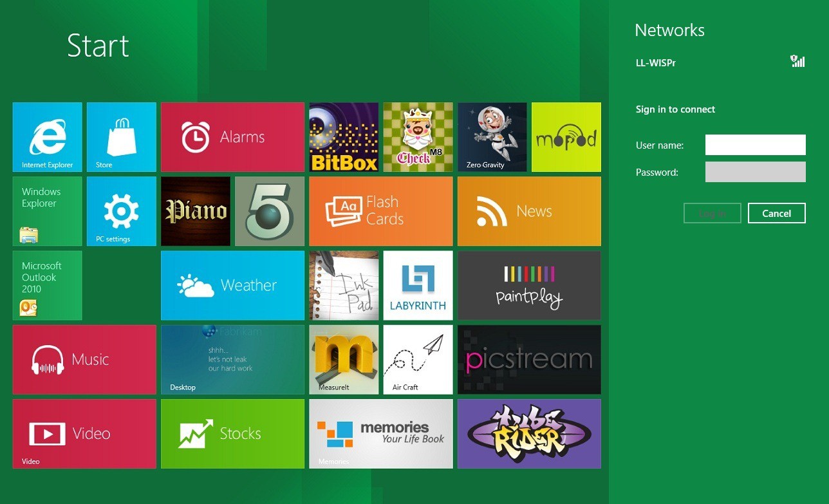This screenshot has height=504, width=829.
Task: Launch Microsoft Outlook 2010
Action: [x=46, y=285]
